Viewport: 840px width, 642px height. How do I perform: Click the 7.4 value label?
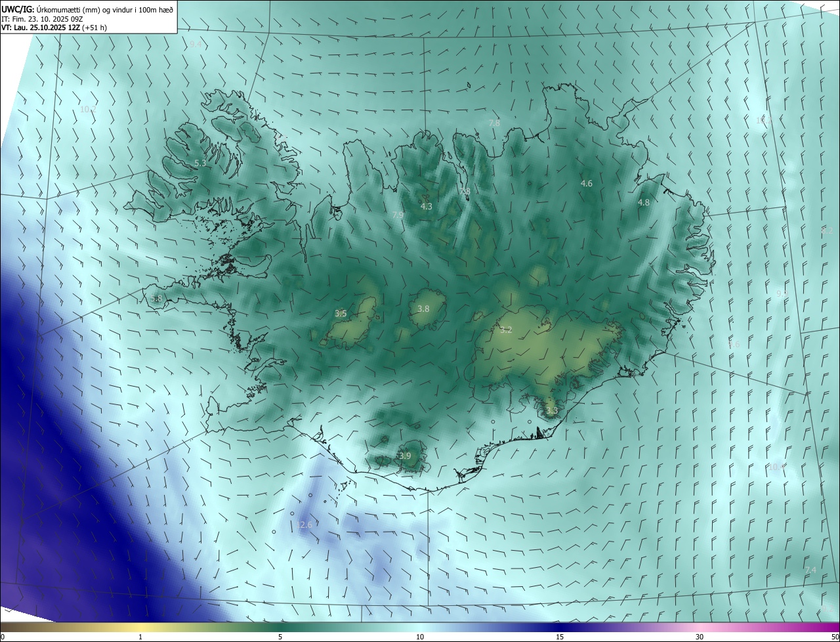point(810,570)
